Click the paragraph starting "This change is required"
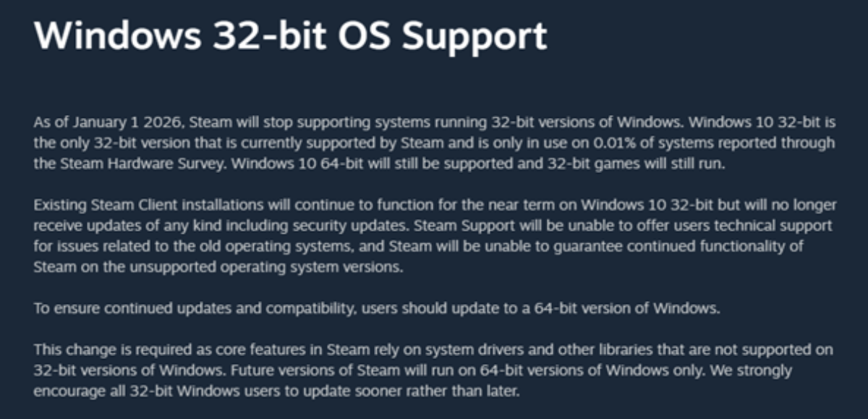The height and width of the screenshot is (419, 868). pos(433,371)
